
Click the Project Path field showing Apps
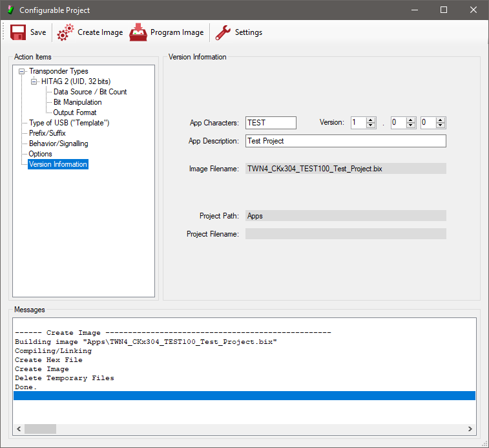[x=346, y=216]
